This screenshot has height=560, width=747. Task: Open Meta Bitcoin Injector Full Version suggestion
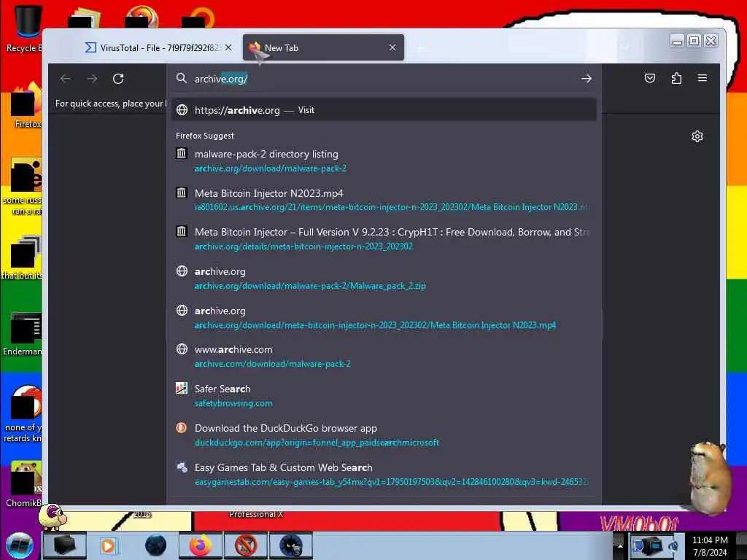click(x=384, y=239)
